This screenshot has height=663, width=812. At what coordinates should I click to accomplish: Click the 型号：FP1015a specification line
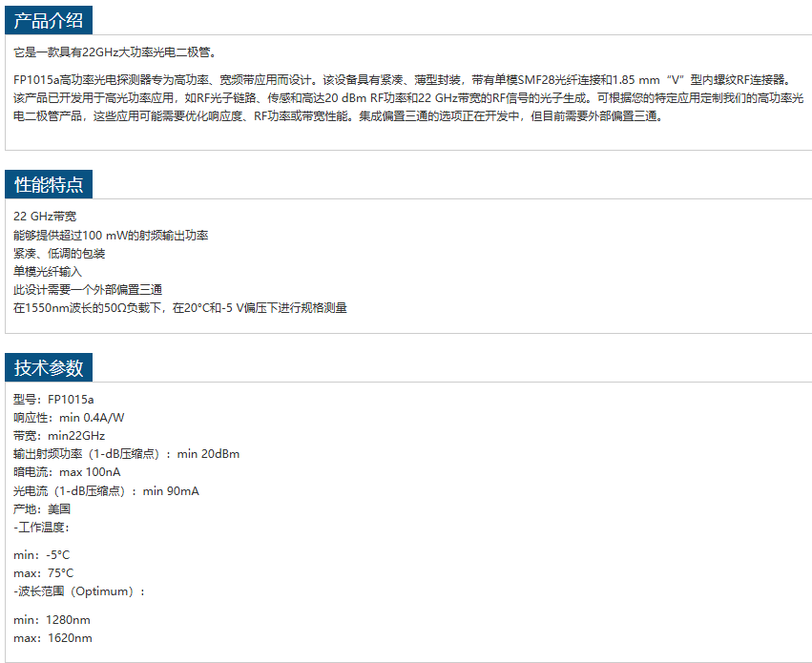[x=53, y=399]
